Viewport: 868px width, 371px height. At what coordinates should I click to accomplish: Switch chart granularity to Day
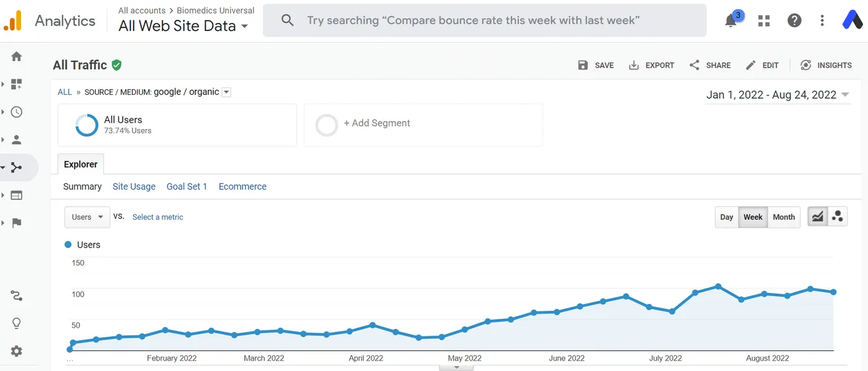pos(727,217)
